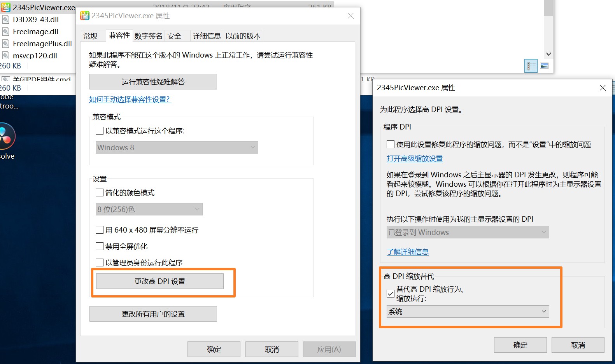The width and height of the screenshot is (615, 364).
Task: Check run this program as administrator
Action: pyautogui.click(x=100, y=262)
